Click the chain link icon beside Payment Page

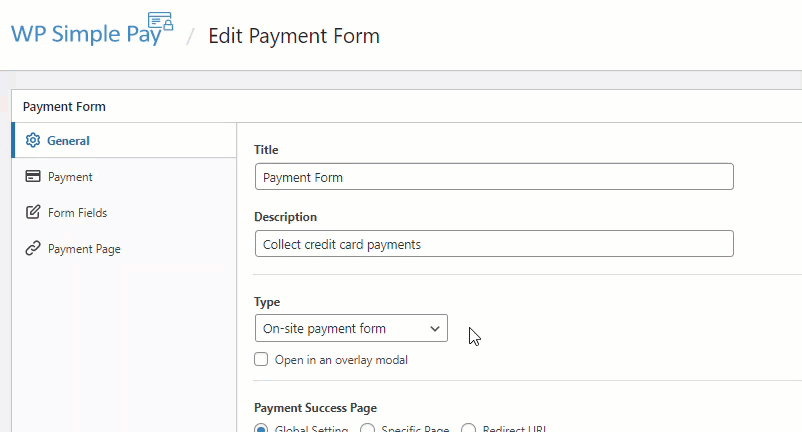click(x=33, y=249)
